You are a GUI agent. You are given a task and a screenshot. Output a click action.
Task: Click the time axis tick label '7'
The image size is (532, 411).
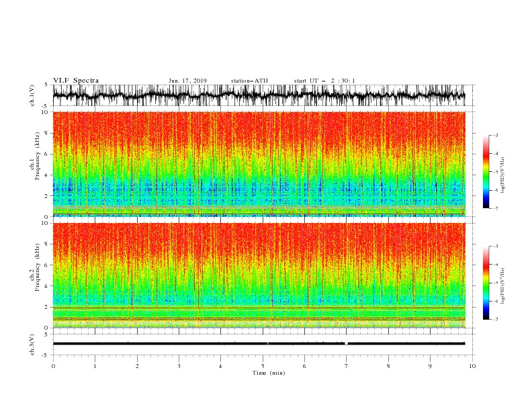[x=347, y=366]
